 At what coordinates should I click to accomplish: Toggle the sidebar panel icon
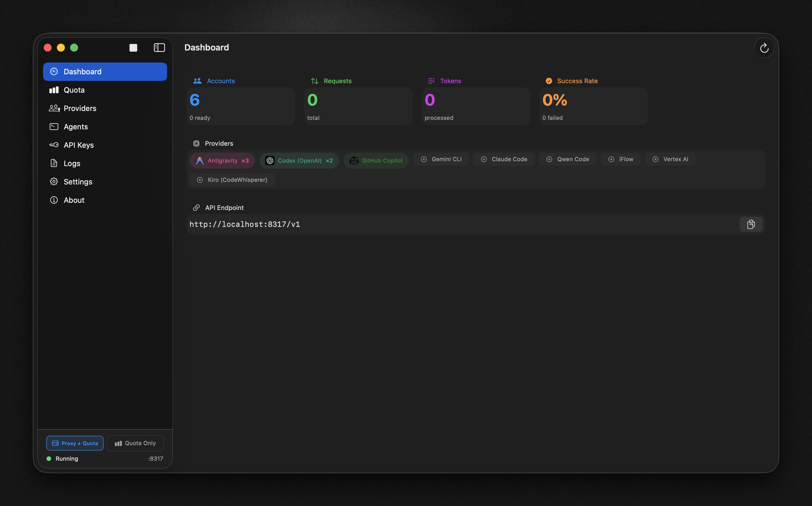coord(159,48)
